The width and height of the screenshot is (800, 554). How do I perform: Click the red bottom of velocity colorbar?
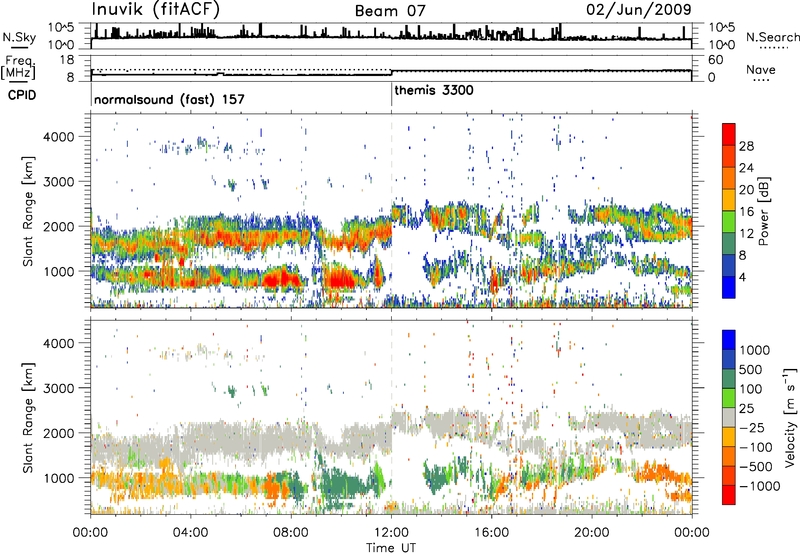coord(729,495)
